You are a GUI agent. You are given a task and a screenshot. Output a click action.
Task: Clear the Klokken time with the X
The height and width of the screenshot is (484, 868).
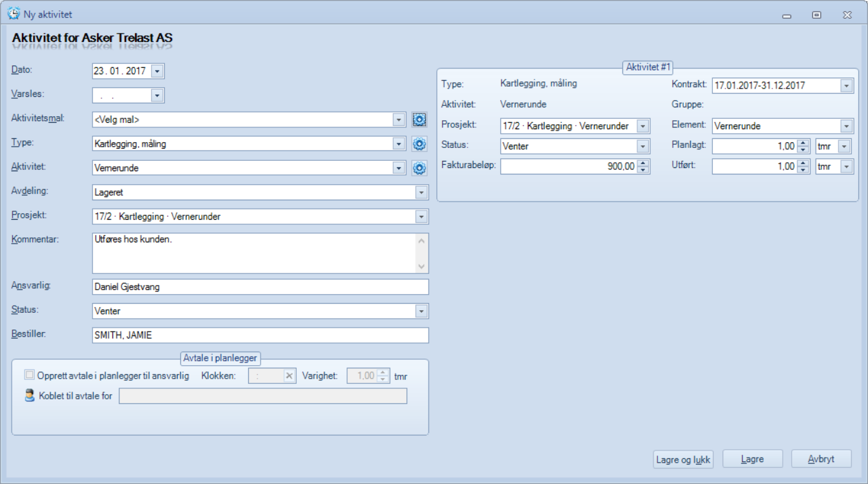point(290,375)
